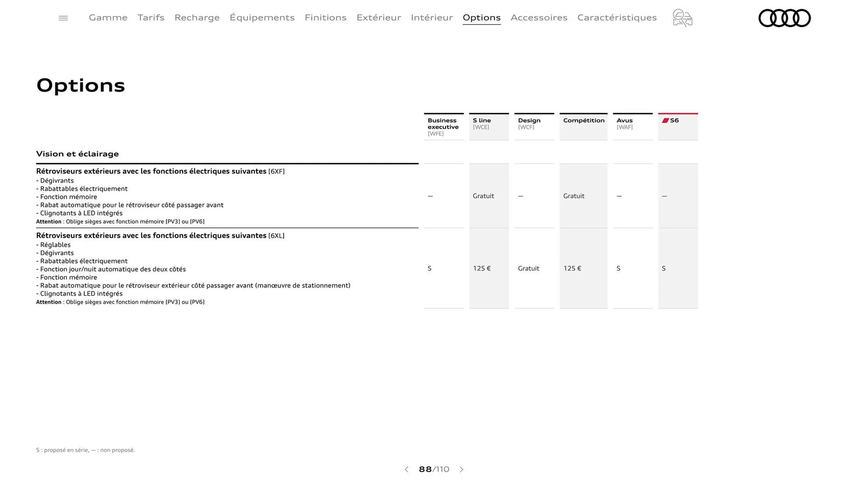868x488 pixels.
Task: Go to the next page arrow
Action: pos(462,469)
